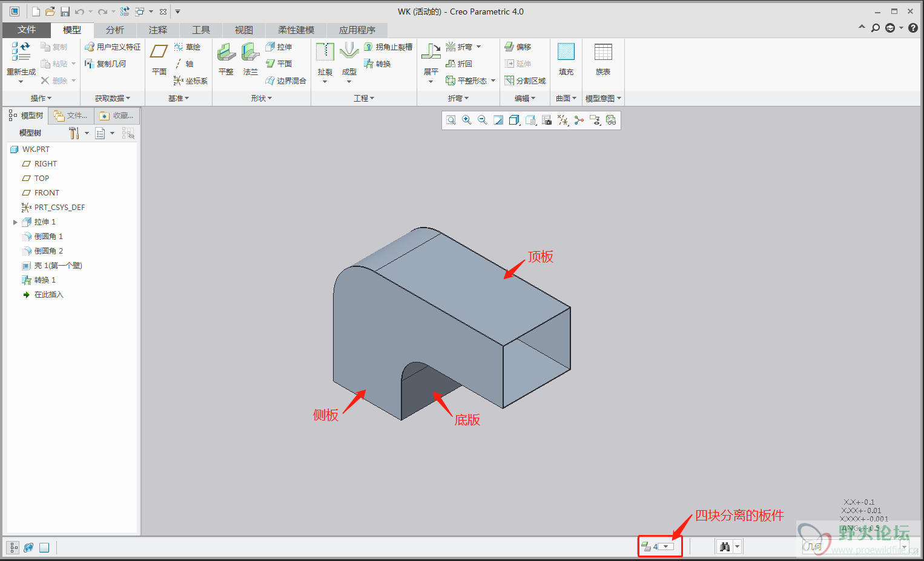
Task: Open a file via folder icon
Action: (50, 11)
